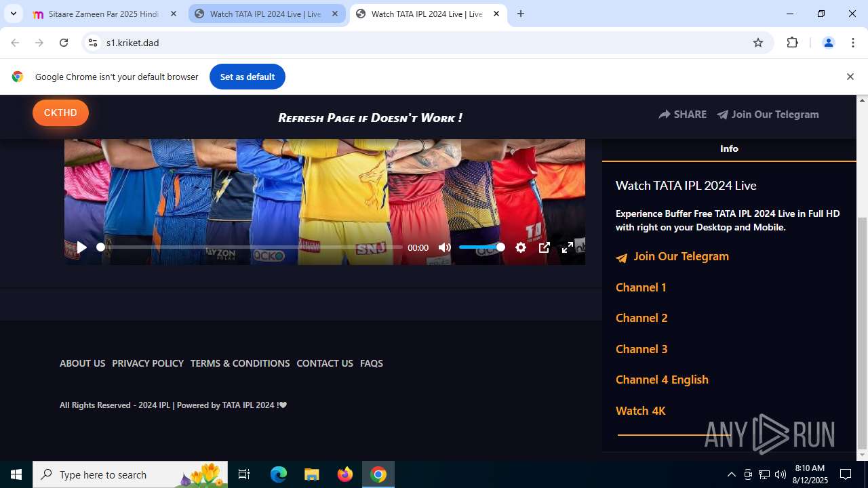Open the Chrome profile icon

tap(828, 43)
